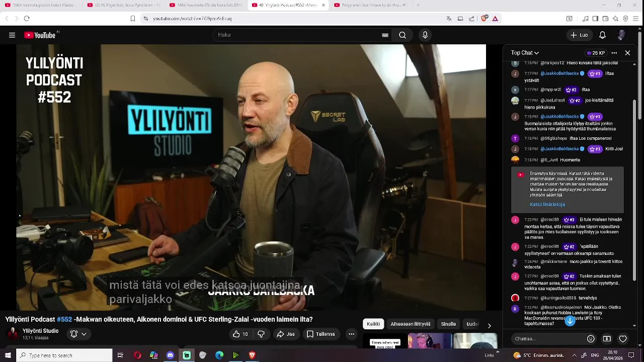Open the 25 XP crown badge
The image size is (644, 362).
tap(596, 53)
